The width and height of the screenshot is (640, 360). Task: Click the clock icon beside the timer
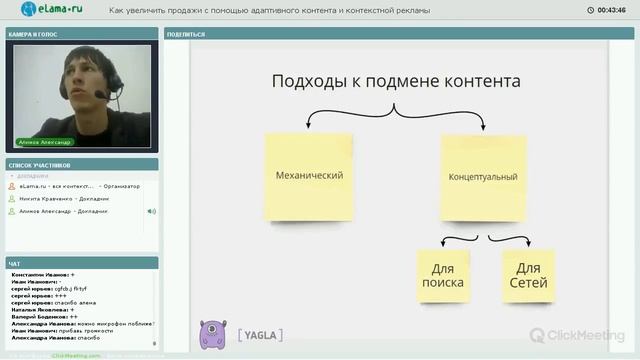point(590,10)
